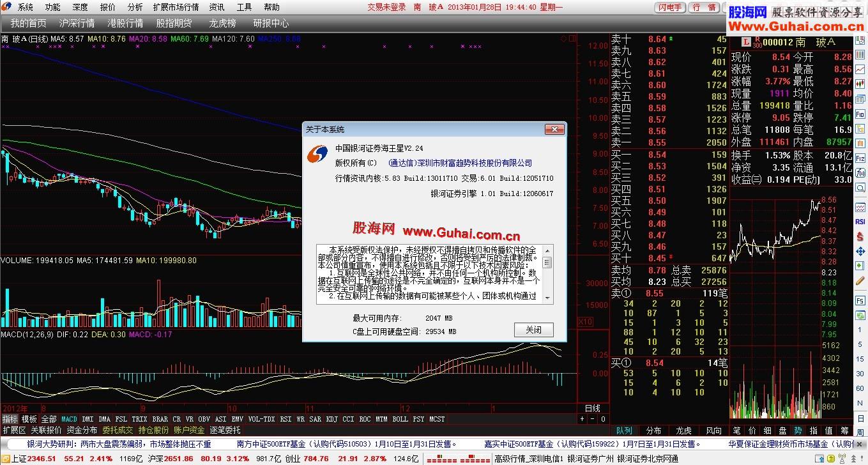Image resolution: width=868 pixels, height=465 pixels.
Task: Select the candlestick chart icon in sidebar
Action: click(x=860, y=83)
